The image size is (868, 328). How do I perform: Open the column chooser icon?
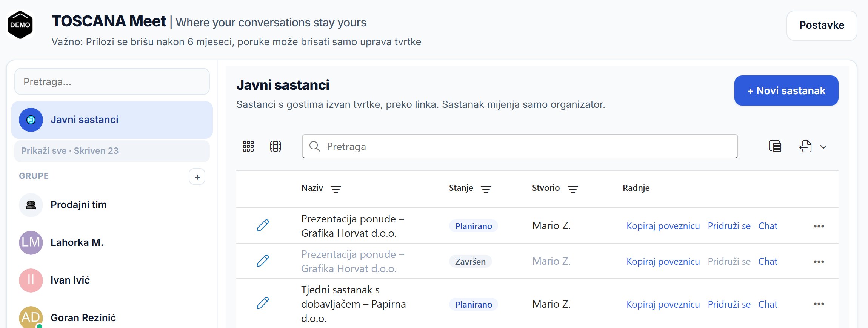[275, 146]
